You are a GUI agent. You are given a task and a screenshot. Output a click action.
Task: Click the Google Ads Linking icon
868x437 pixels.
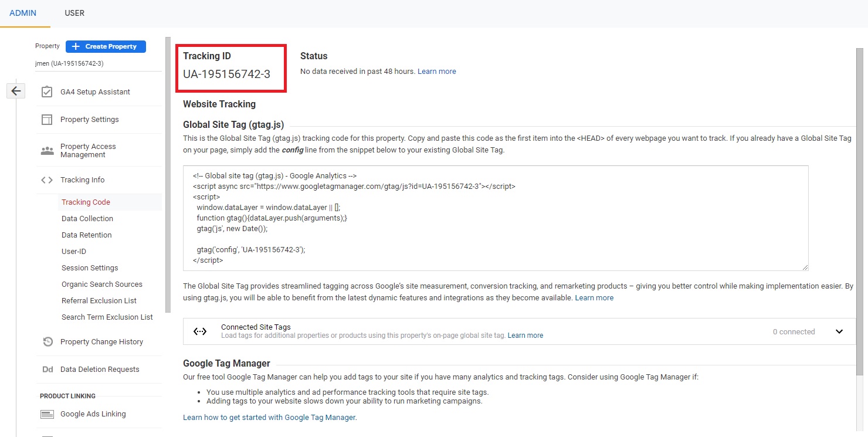[x=47, y=414]
